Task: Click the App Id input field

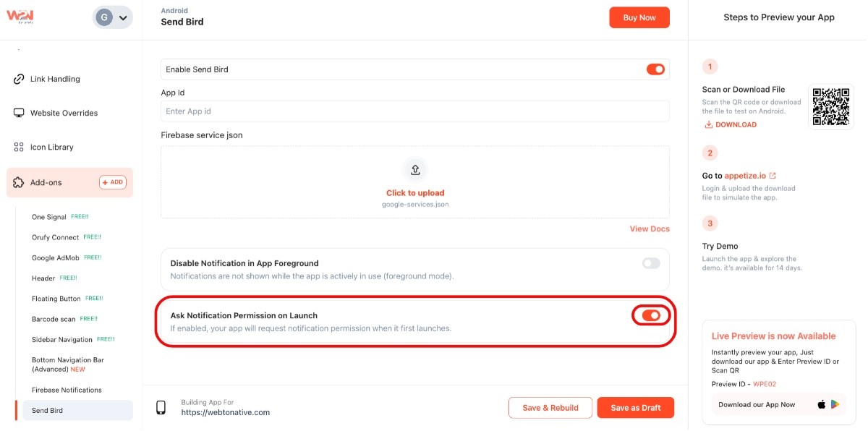Action: point(414,111)
